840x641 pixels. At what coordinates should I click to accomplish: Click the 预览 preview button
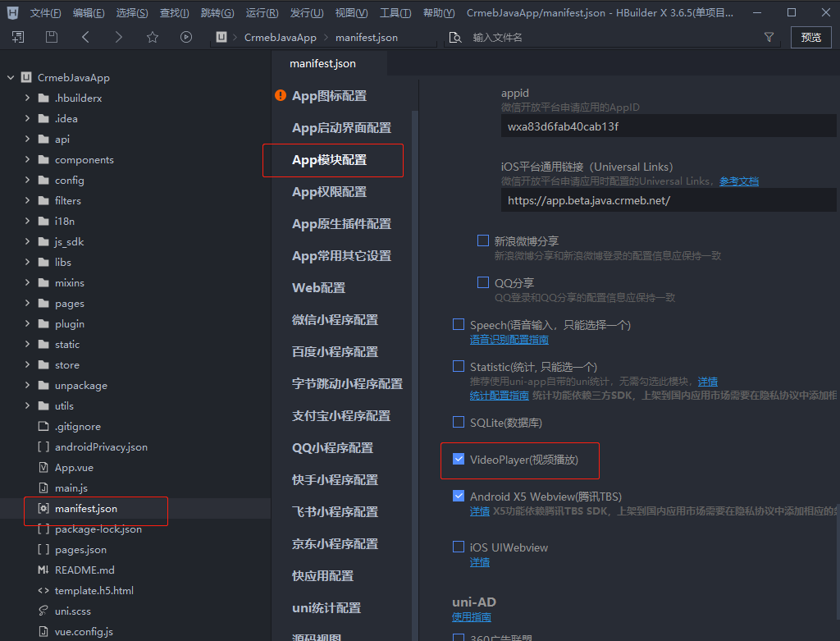(810, 37)
